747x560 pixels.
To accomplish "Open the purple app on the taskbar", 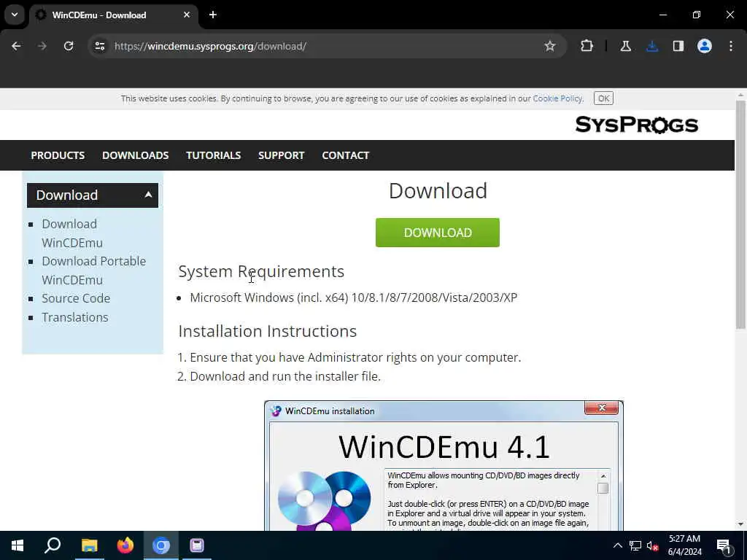I will pos(197,545).
